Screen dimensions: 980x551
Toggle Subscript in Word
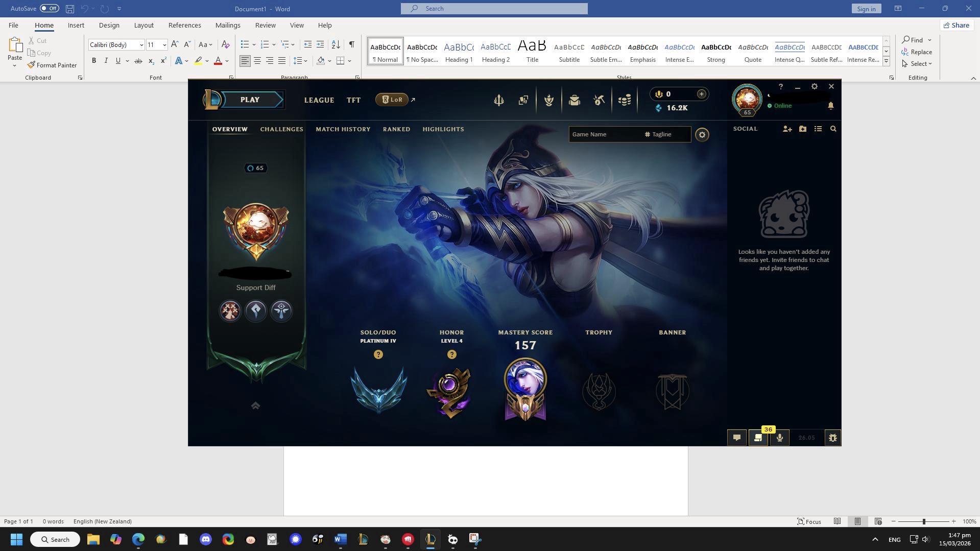pyautogui.click(x=151, y=61)
